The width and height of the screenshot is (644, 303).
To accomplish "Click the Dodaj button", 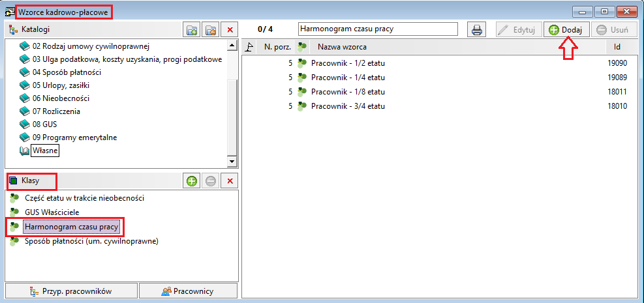I will (567, 29).
